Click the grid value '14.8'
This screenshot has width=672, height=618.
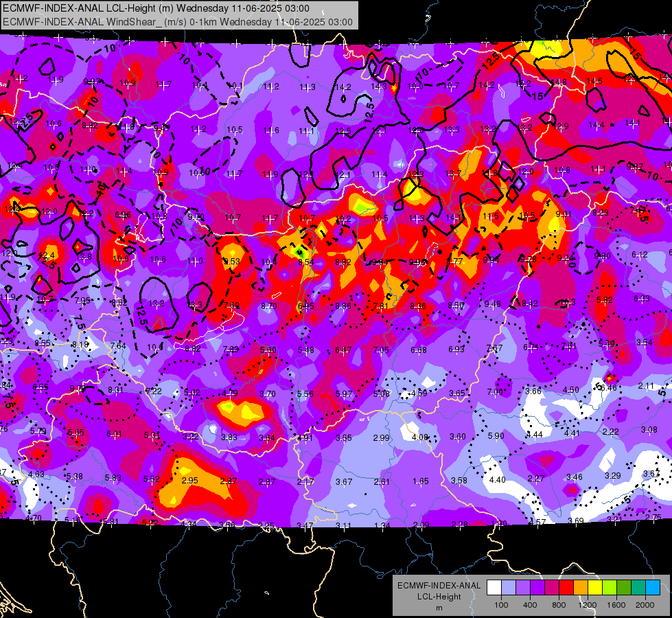pos(559,82)
